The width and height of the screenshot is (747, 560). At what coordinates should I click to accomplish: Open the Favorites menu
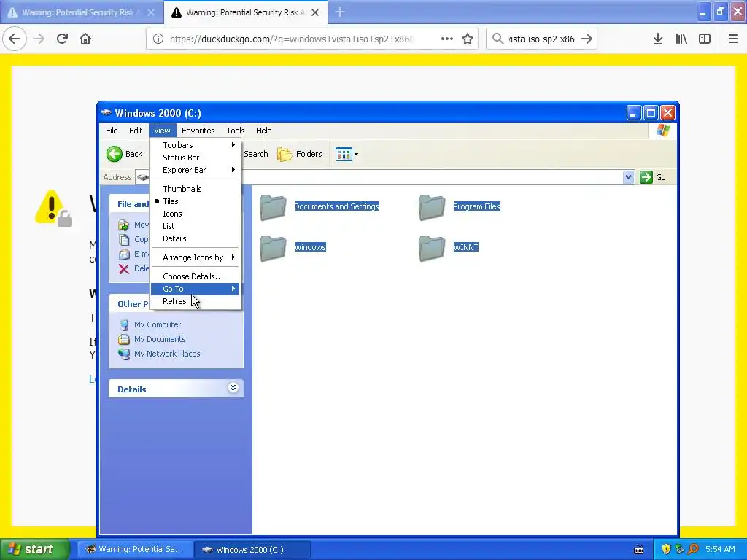point(198,131)
